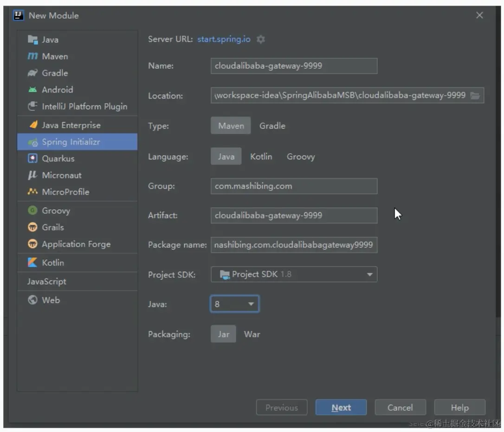Image resolution: width=504 pixels, height=432 pixels.
Task: Open the Java version dropdown
Action: click(235, 304)
